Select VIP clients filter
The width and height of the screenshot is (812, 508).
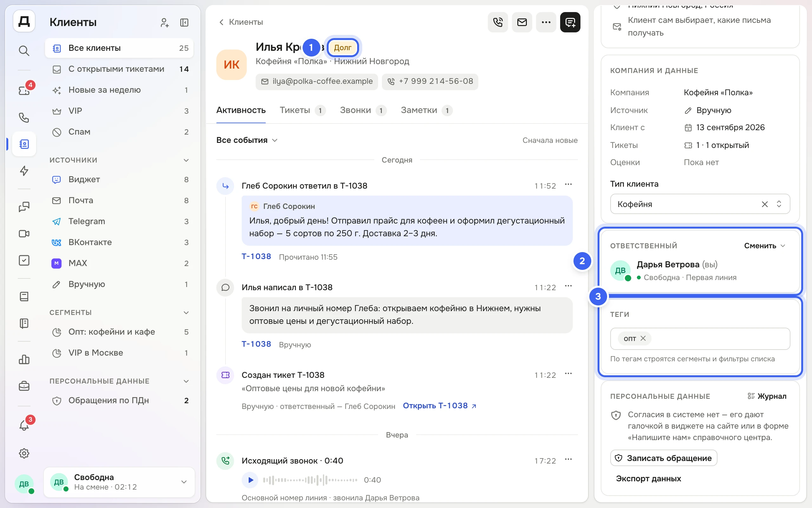(x=119, y=111)
